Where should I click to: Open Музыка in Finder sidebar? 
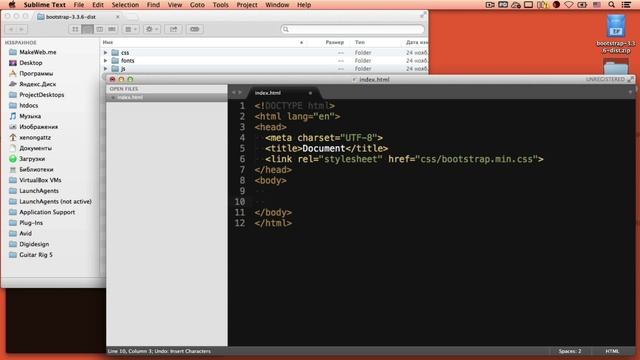[x=30, y=116]
